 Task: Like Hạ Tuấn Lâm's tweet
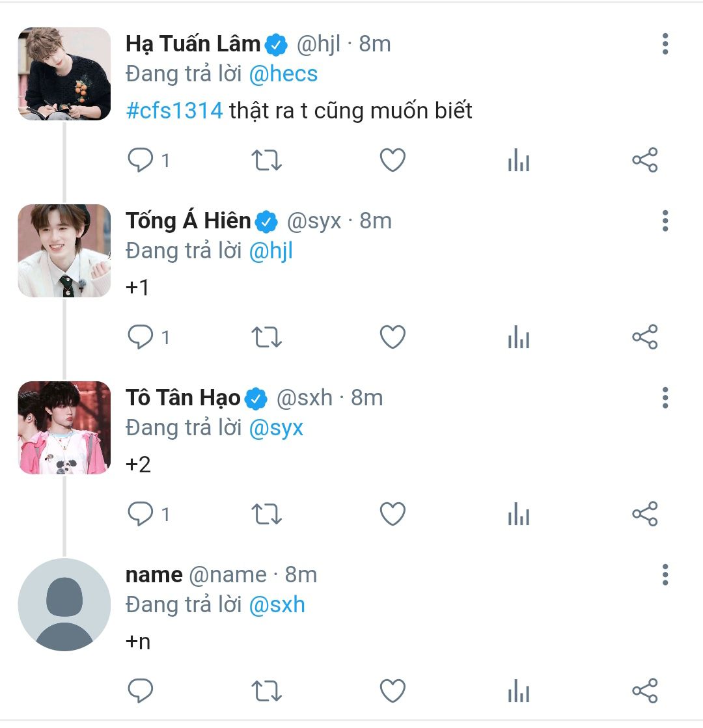393,160
